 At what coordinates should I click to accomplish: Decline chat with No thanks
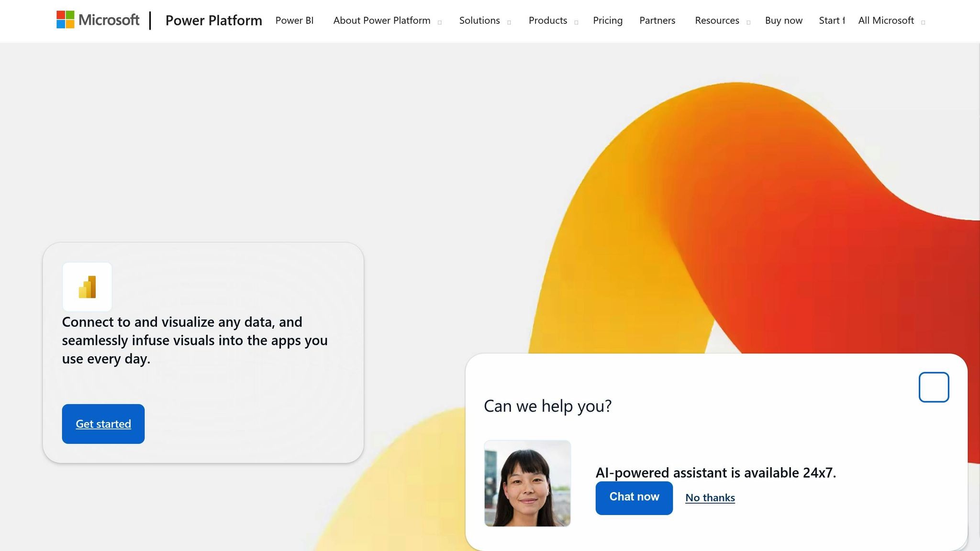click(x=710, y=498)
